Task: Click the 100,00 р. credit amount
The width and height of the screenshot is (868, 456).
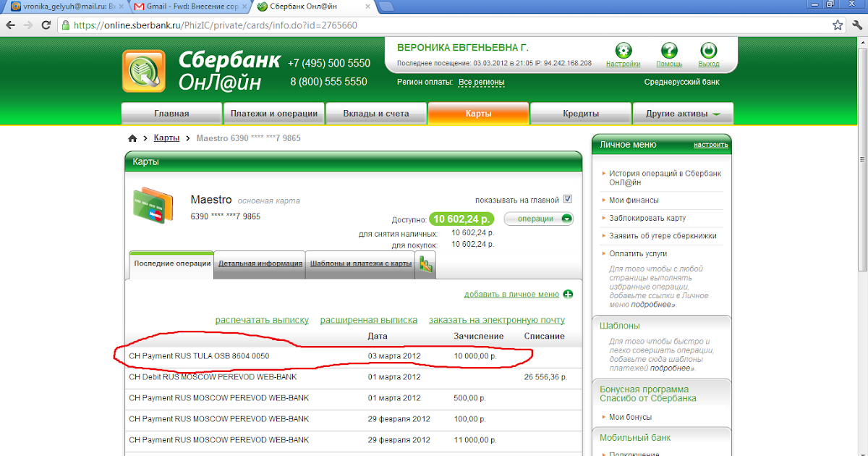Action: tap(469, 419)
